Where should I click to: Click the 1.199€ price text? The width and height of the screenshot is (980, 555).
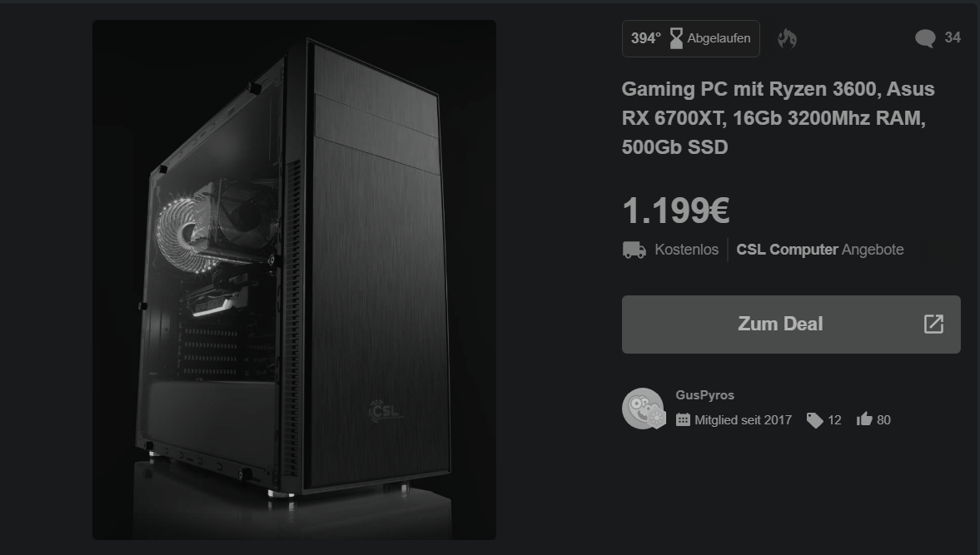point(676,211)
